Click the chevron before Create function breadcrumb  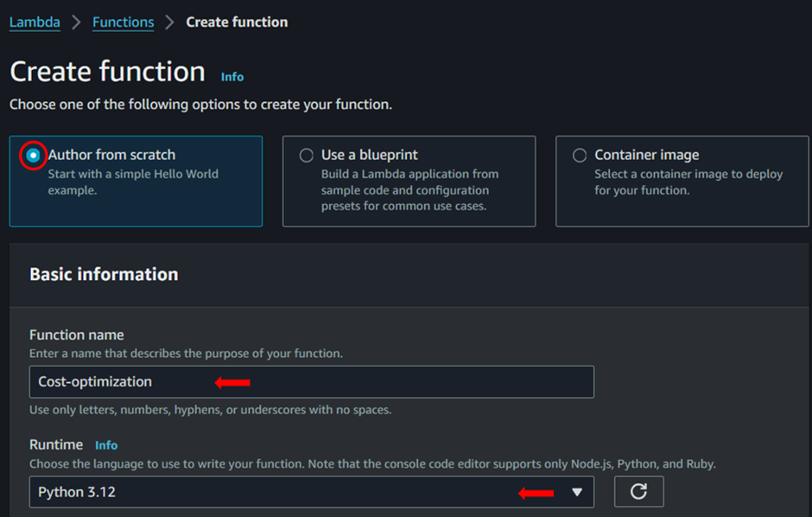point(169,22)
